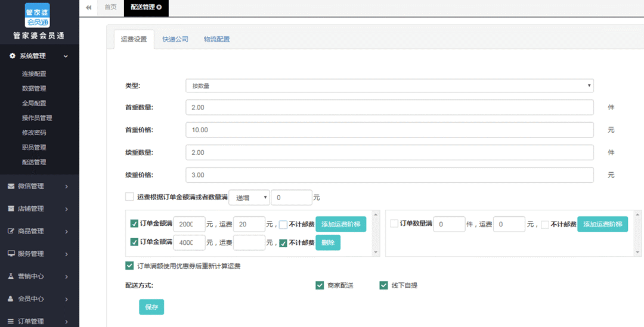Open the 类型 dropdown showing 按数量
The width and height of the screenshot is (644, 327).
coord(389,86)
